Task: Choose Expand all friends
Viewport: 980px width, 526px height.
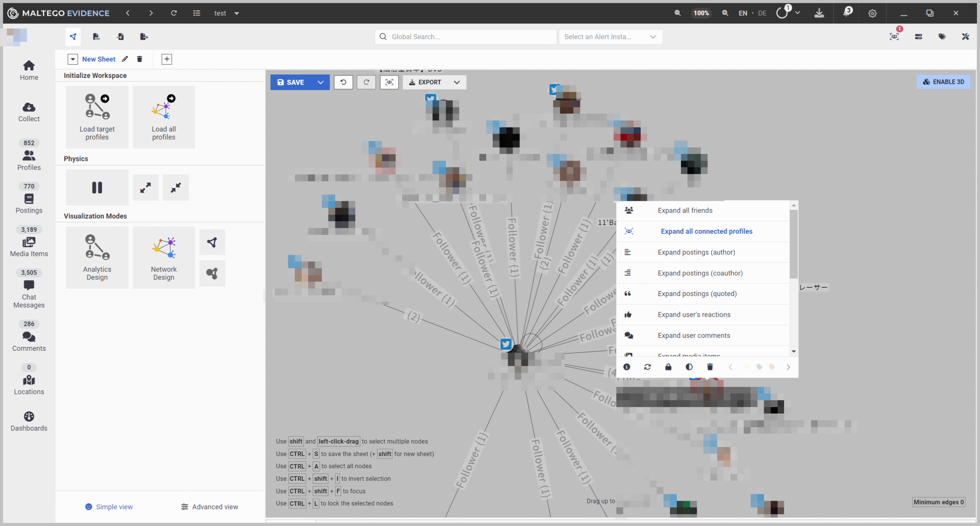Action: point(703,210)
